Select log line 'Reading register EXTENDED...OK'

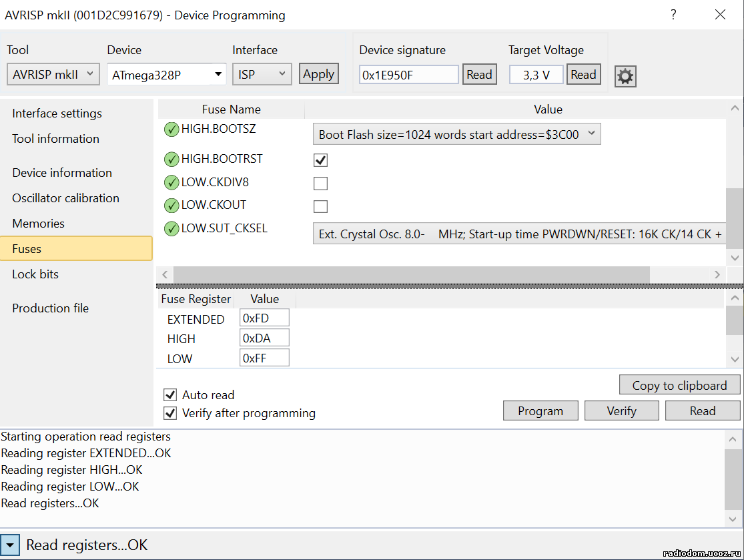(x=86, y=453)
